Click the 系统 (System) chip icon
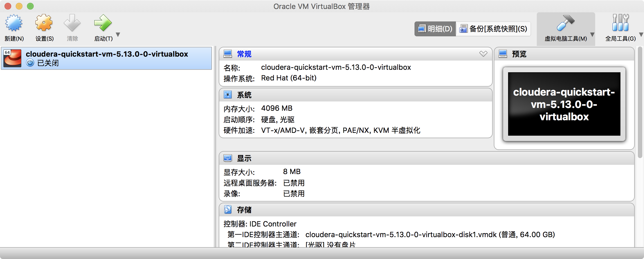Screen dimensions: 644x259 228,95
